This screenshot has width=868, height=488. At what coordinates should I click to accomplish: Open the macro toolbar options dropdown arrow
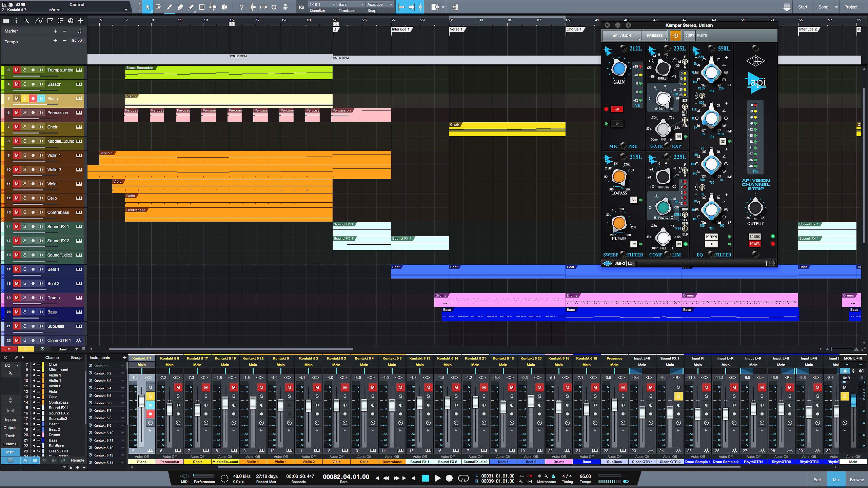[443, 7]
